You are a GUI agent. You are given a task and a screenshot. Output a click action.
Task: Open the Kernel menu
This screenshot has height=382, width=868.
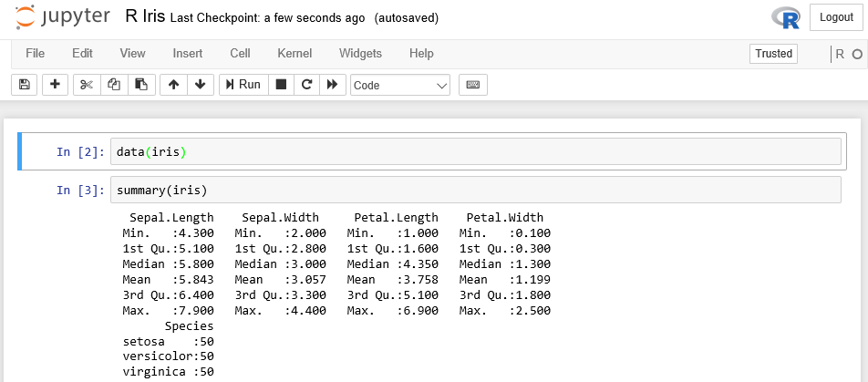pyautogui.click(x=294, y=54)
